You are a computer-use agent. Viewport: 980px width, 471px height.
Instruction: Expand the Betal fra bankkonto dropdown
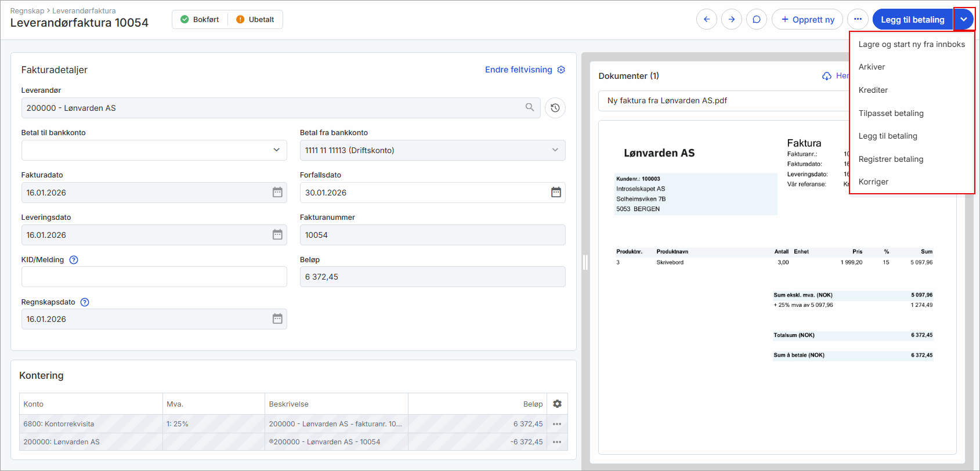[555, 150]
